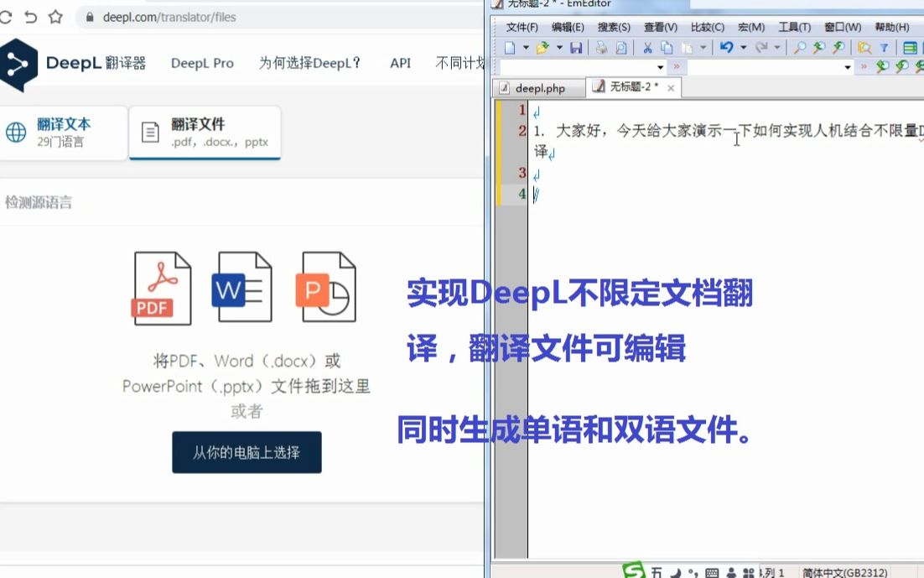Open the 为何选择DeepL? link
Image resolution: width=924 pixels, height=578 pixels.
click(x=310, y=63)
